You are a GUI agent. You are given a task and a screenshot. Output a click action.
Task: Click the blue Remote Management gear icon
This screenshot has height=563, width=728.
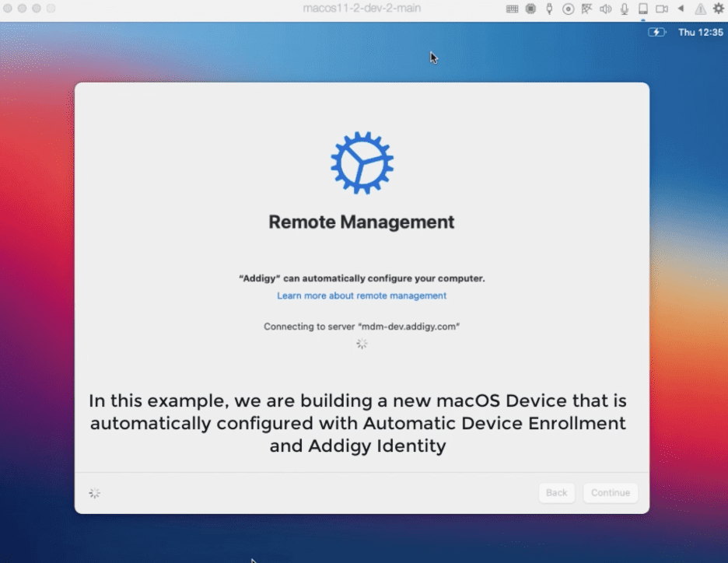click(x=362, y=163)
